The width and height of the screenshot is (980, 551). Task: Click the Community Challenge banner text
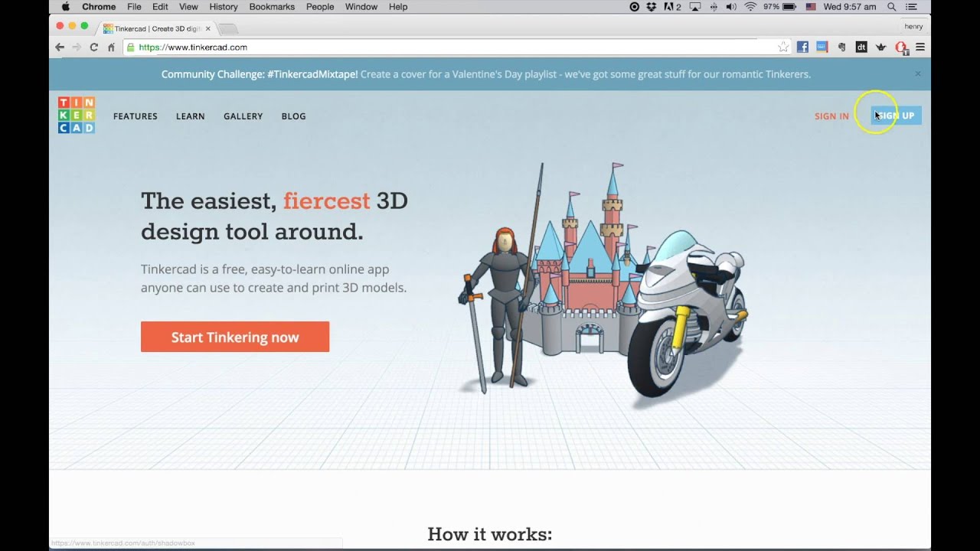coord(486,74)
